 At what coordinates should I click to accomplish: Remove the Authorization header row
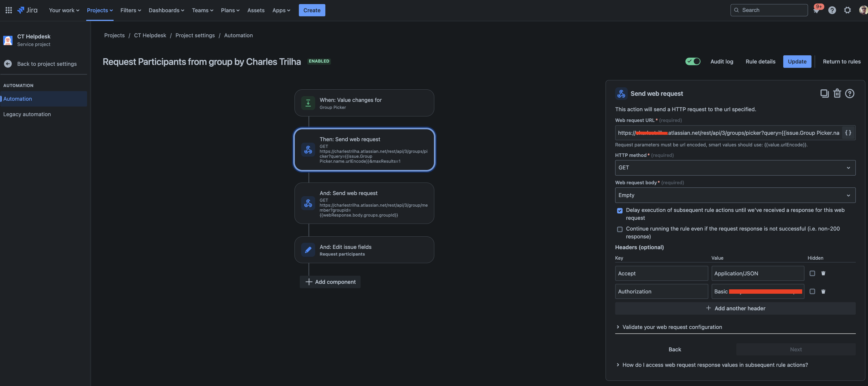click(x=823, y=291)
